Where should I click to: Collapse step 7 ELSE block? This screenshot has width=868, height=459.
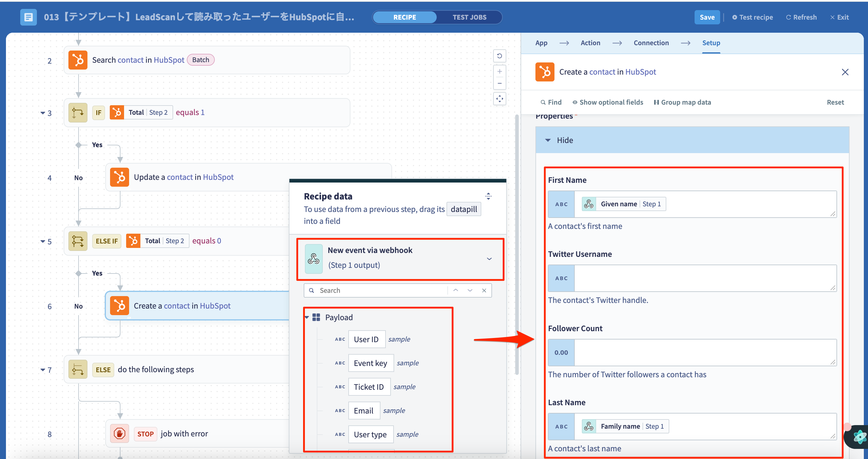[x=43, y=370]
